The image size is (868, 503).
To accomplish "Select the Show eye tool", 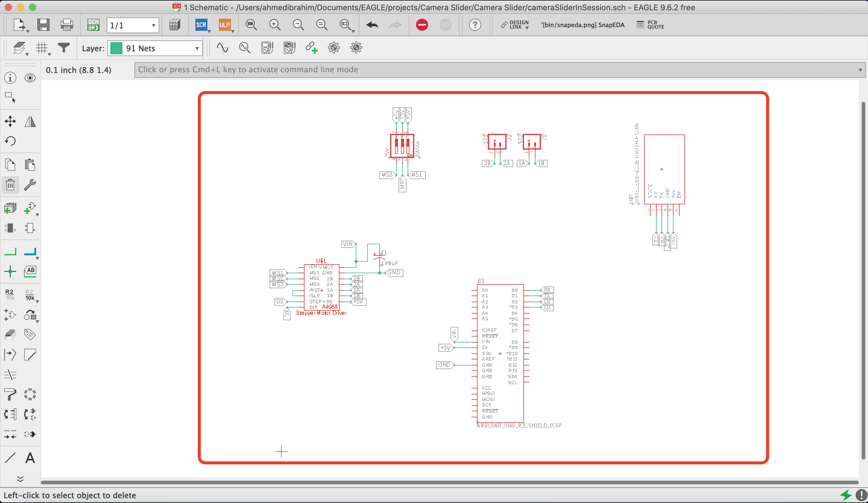I will pyautogui.click(x=30, y=78).
